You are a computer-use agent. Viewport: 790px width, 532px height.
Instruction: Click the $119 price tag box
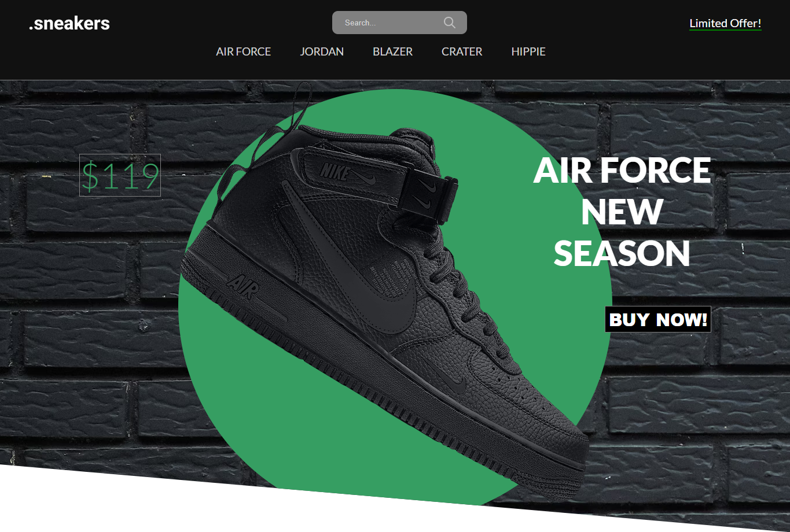(x=120, y=175)
